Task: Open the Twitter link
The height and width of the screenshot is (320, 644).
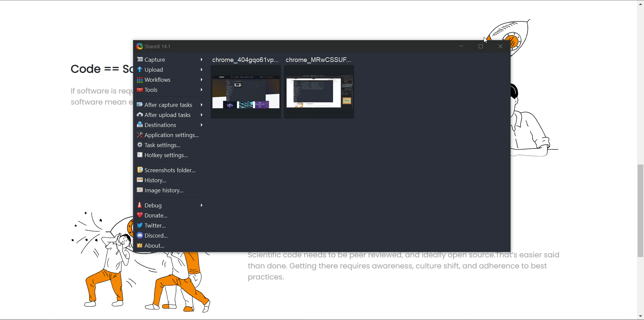Action: click(170, 226)
